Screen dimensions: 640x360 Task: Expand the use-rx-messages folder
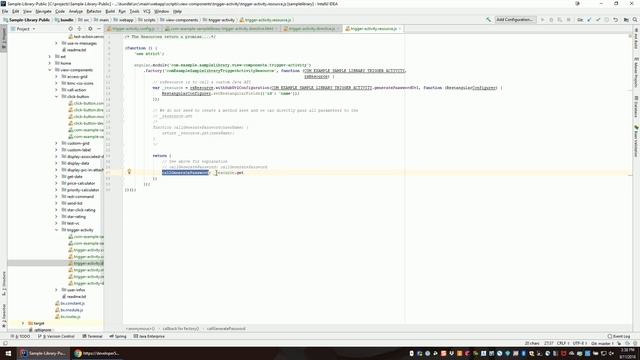pos(56,43)
